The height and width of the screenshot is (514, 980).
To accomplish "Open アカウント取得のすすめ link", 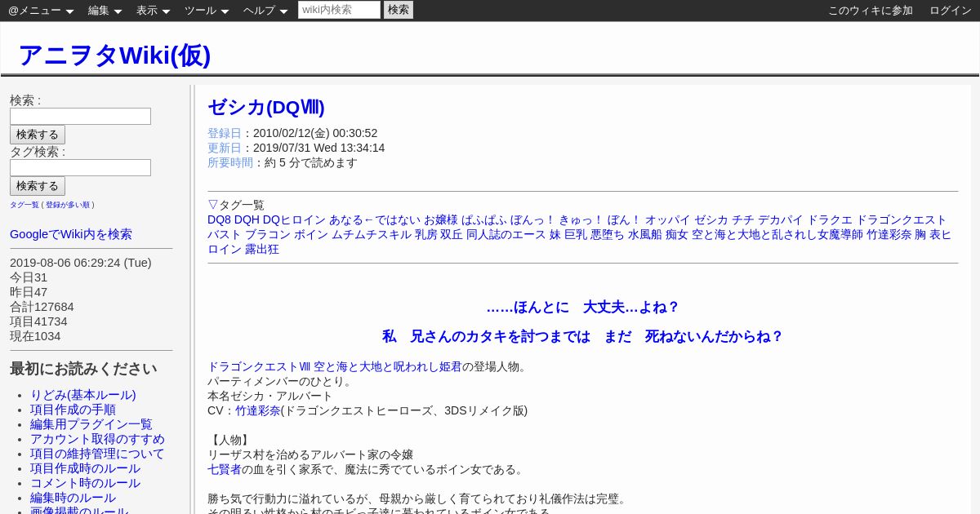I will pyautogui.click(x=97, y=439).
